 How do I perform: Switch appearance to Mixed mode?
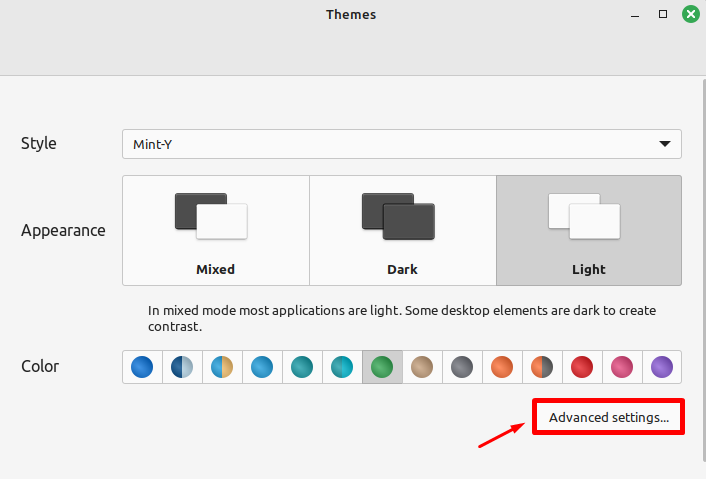point(215,230)
